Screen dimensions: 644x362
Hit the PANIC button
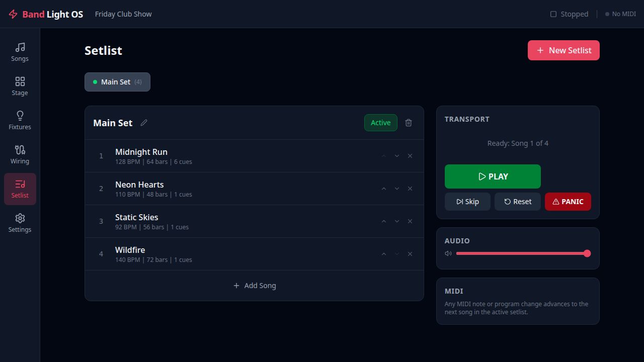click(x=568, y=202)
